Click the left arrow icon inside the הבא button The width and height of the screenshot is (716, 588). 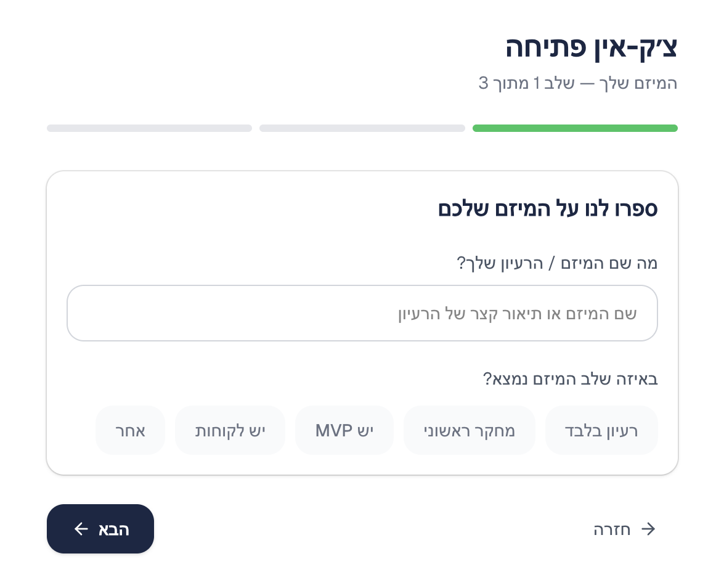pos(81,529)
